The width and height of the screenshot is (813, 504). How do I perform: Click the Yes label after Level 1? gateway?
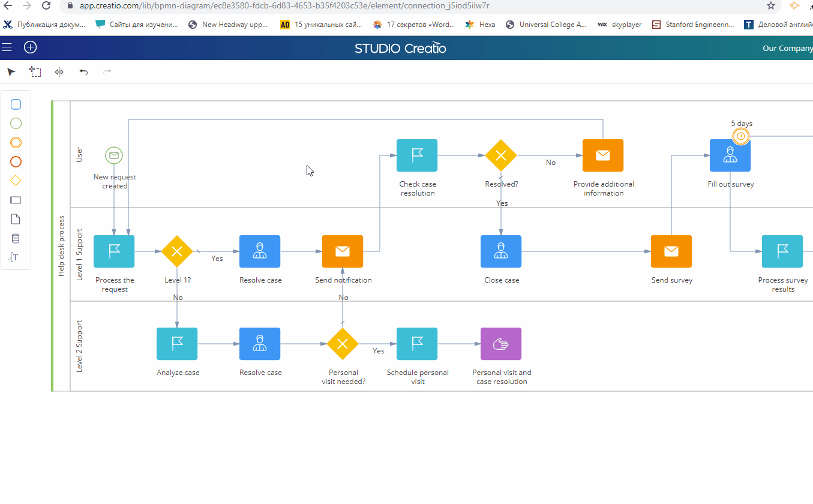pos(217,259)
